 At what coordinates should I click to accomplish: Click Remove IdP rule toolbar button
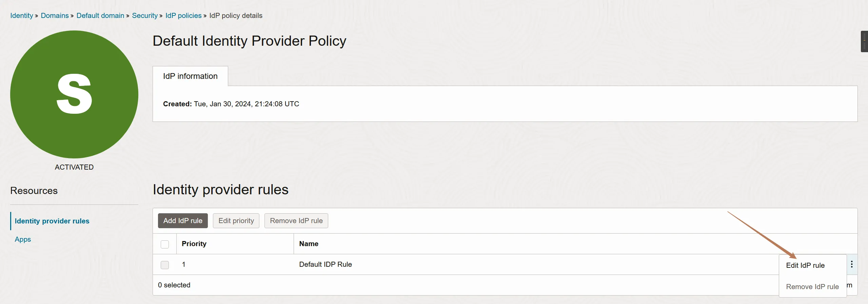point(296,221)
